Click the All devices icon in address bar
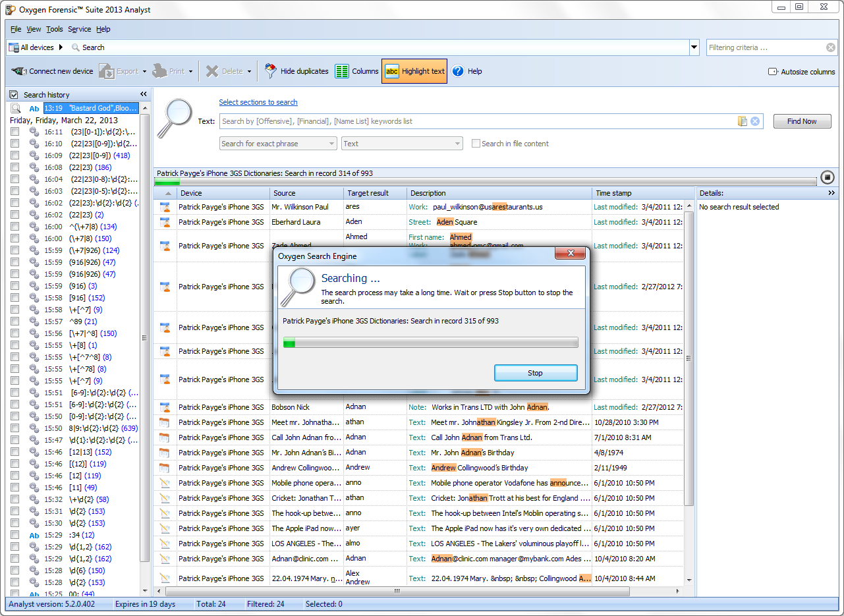This screenshot has width=844, height=616. pyautogui.click(x=13, y=47)
